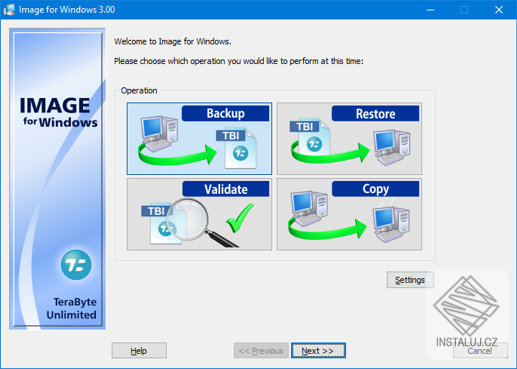Go to the Next step
Screen dimensions: 517x369
pyautogui.click(x=318, y=351)
